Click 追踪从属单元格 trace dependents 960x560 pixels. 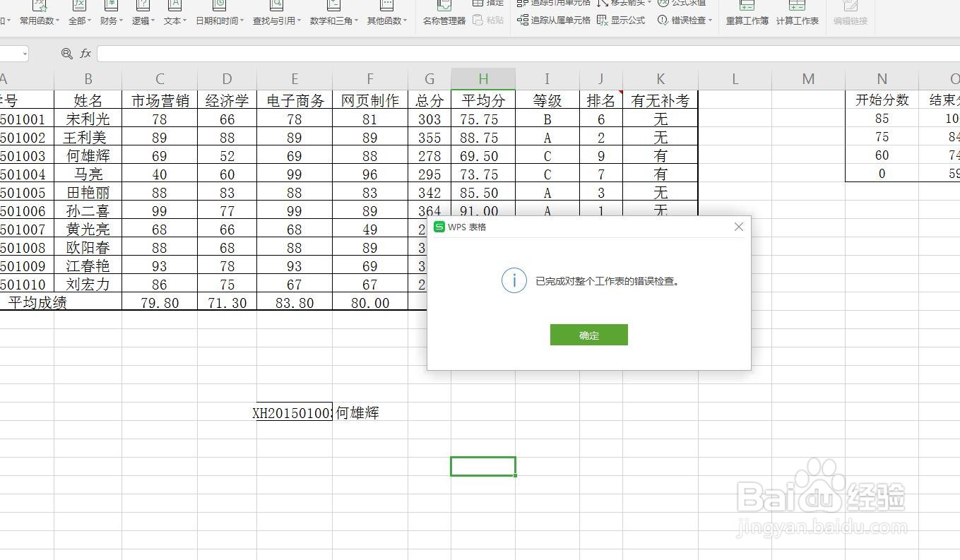tap(554, 20)
